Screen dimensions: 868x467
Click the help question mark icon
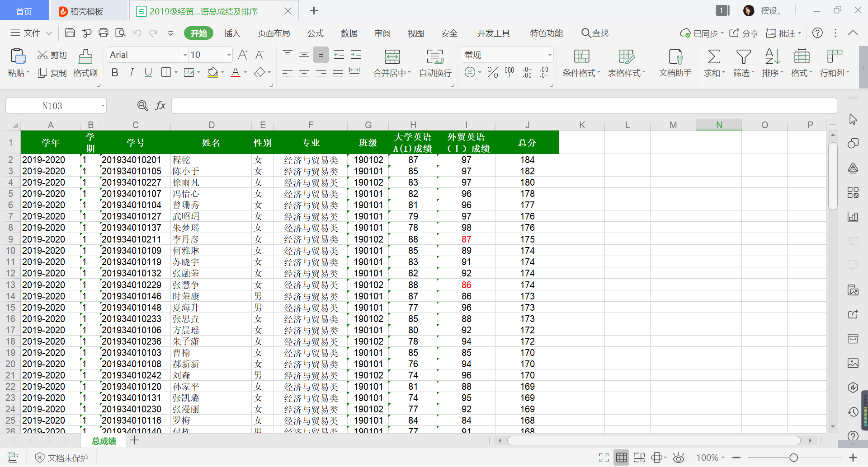point(817,33)
